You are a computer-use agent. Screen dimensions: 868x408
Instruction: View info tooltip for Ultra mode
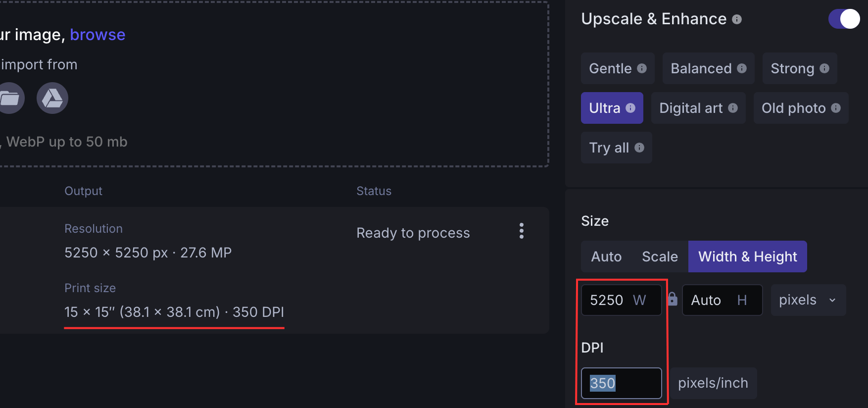(x=630, y=108)
